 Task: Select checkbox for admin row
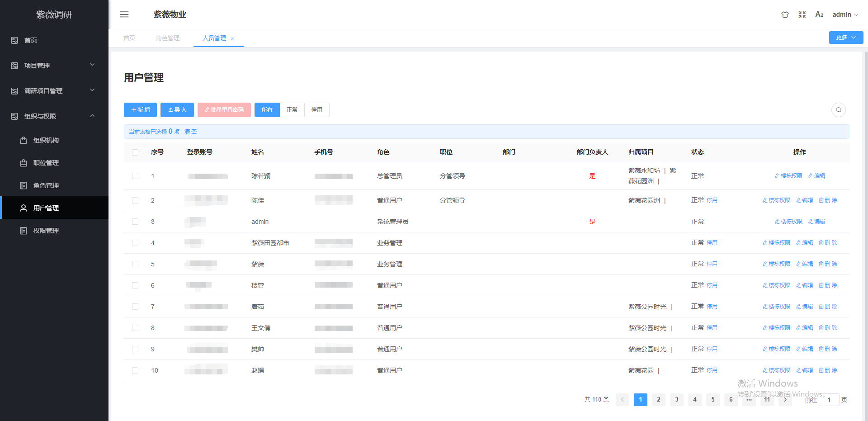point(135,222)
